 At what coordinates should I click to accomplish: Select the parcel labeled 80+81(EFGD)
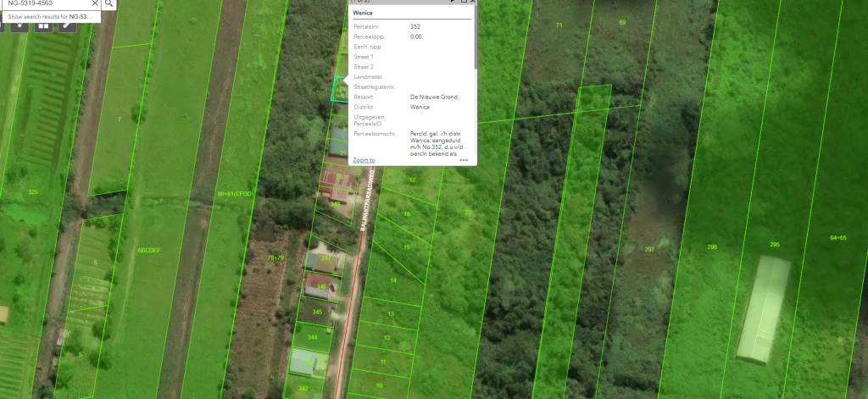pos(235,195)
